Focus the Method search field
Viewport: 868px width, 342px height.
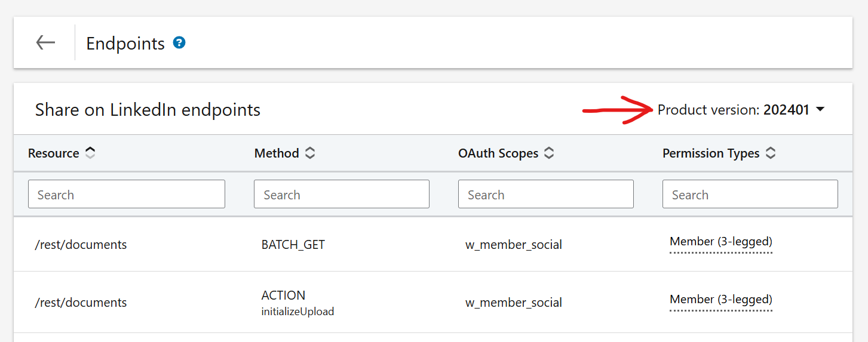point(342,194)
